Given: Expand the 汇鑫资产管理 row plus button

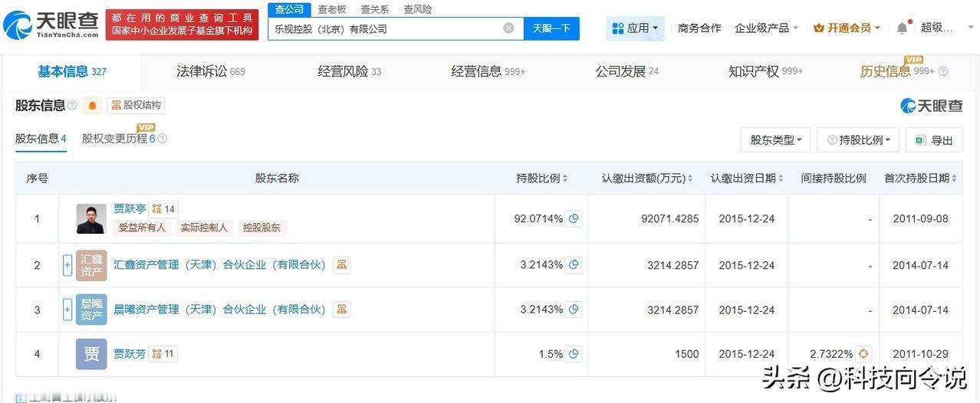Looking at the screenshot, I should pos(67,265).
